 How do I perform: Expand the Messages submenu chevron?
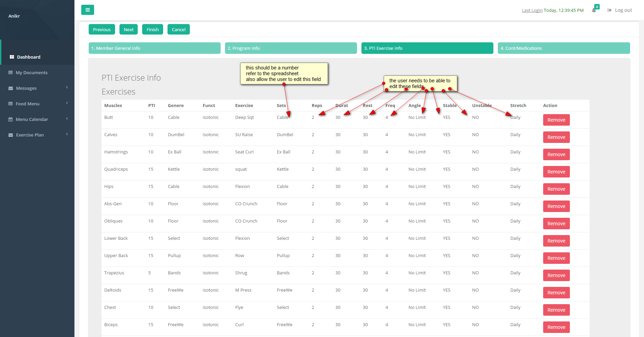coord(67,88)
